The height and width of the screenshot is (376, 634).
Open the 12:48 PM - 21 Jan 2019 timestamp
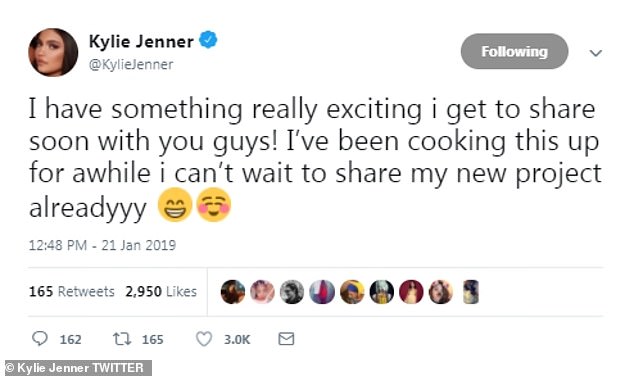click(102, 245)
